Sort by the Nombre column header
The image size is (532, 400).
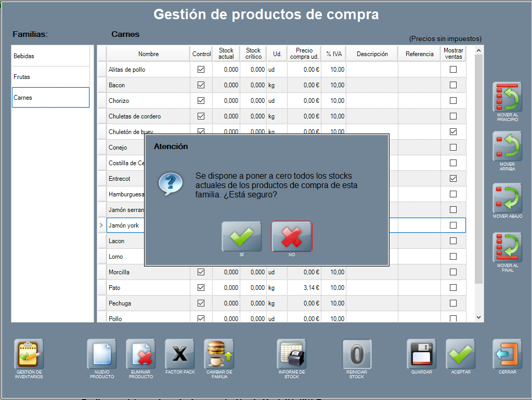coord(148,54)
